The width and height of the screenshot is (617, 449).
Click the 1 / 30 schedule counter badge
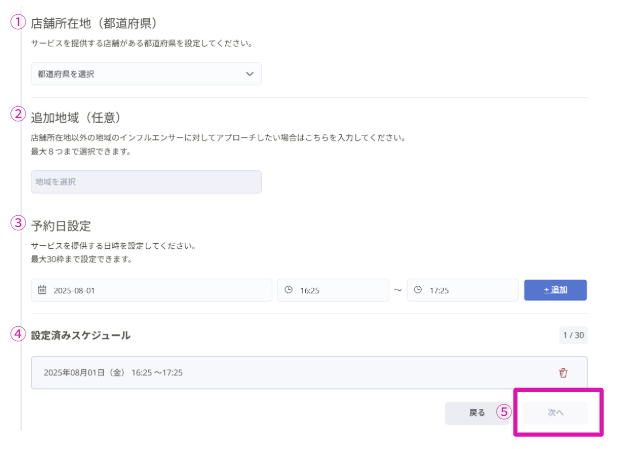[x=572, y=336]
